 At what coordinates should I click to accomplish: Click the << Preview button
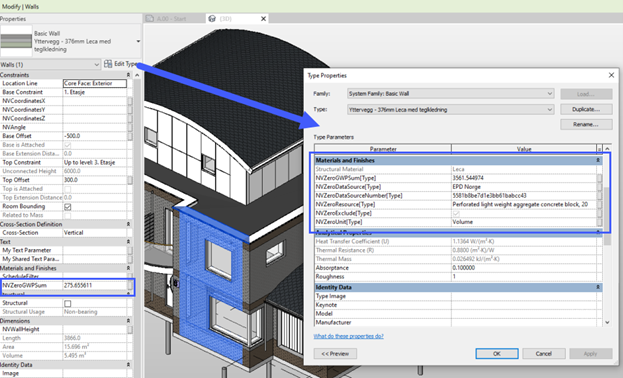coord(335,354)
